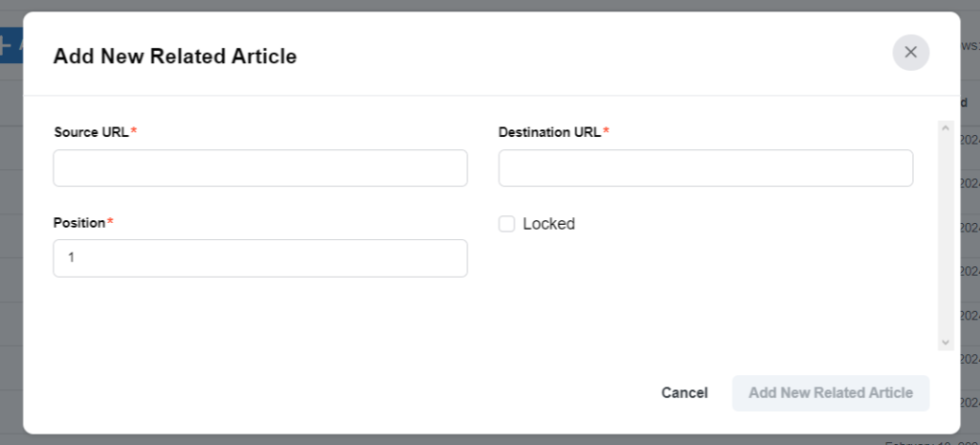This screenshot has height=445, width=980.
Task: Click the blue plus add button behind the dialog
Action: pos(11,45)
